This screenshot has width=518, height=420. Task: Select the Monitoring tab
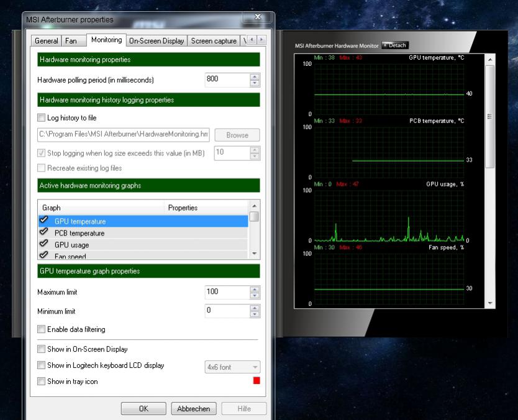[106, 40]
